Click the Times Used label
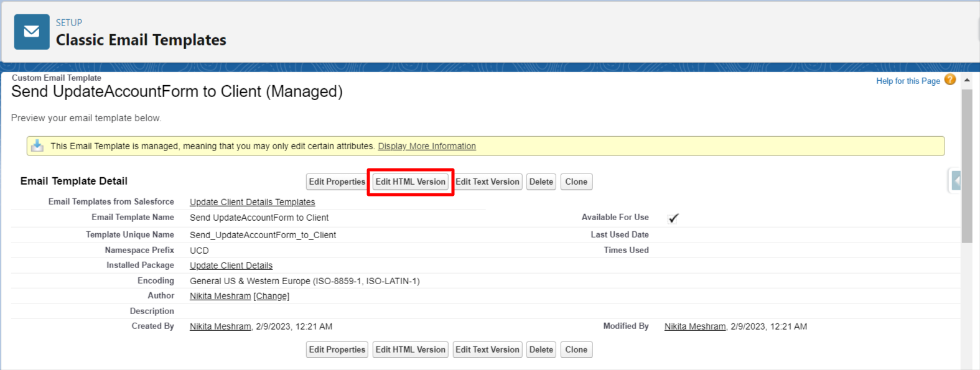The height and width of the screenshot is (370, 980). (626, 250)
